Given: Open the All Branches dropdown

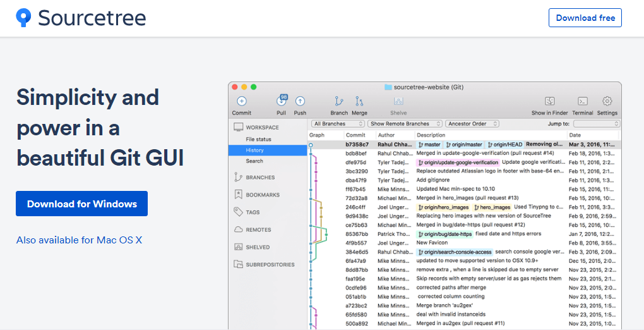Looking at the screenshot, I should pos(338,123).
